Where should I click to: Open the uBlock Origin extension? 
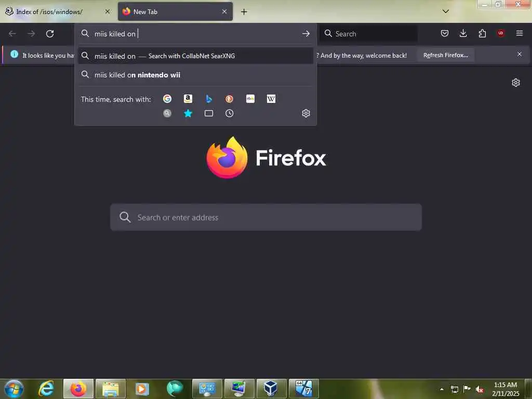pos(501,33)
